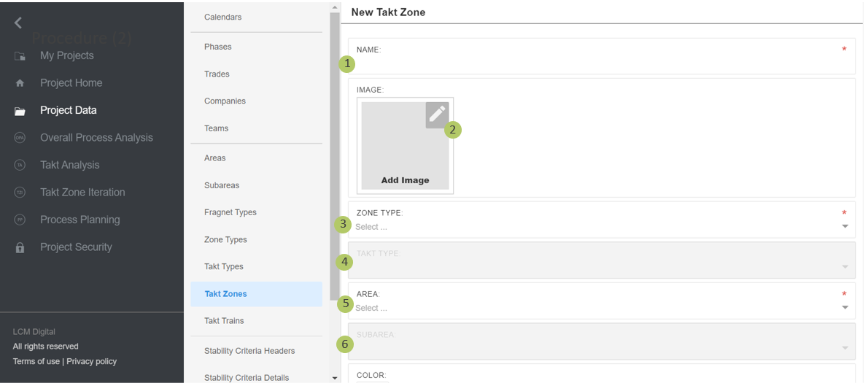
Task: Click the Takt Analysis circle icon
Action: [x=20, y=166]
